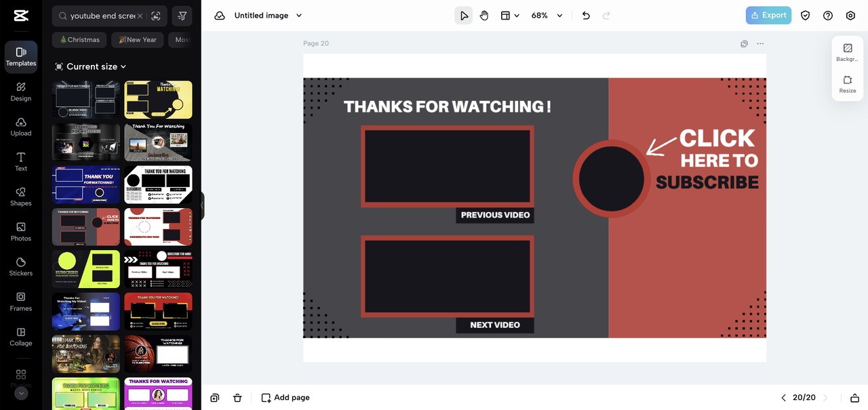
Task: Open the 68% zoom level dropdown
Action: 547,16
